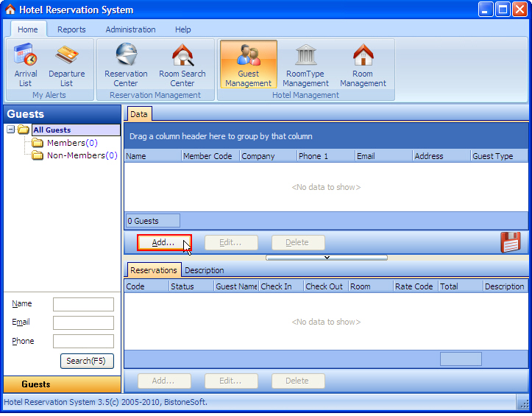This screenshot has width=532, height=416.
Task: Select the Guest Management icon
Action: tap(248, 65)
